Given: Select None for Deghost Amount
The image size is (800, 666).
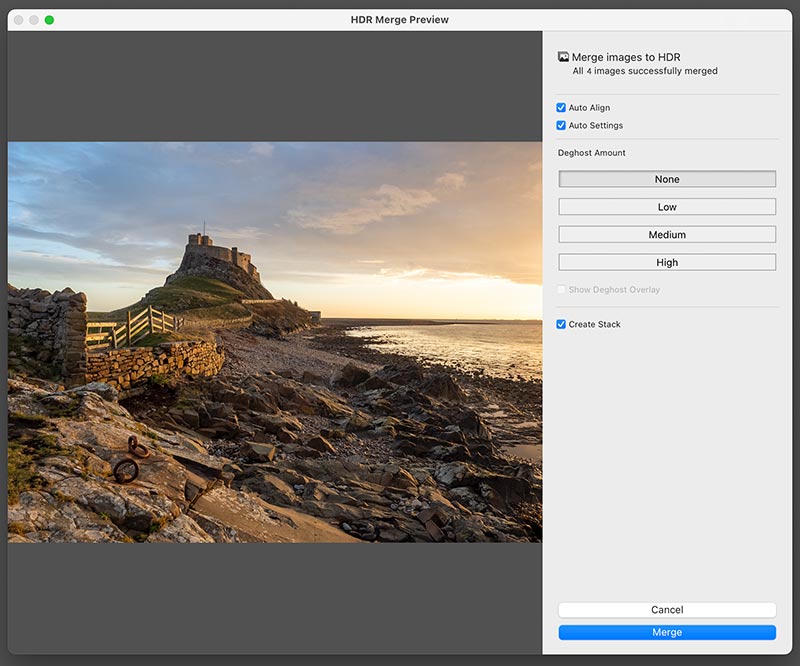Looking at the screenshot, I should click(667, 179).
